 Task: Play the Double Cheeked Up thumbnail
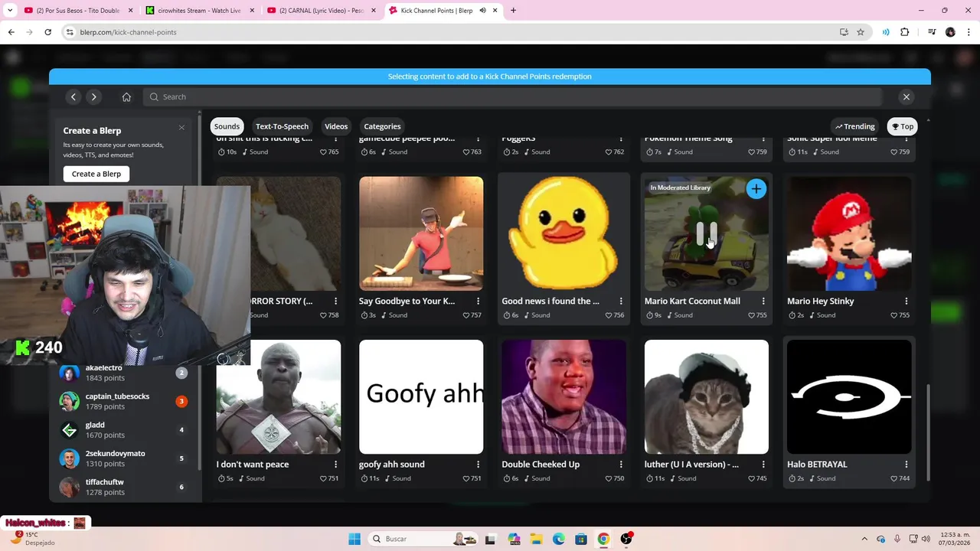[563, 397]
